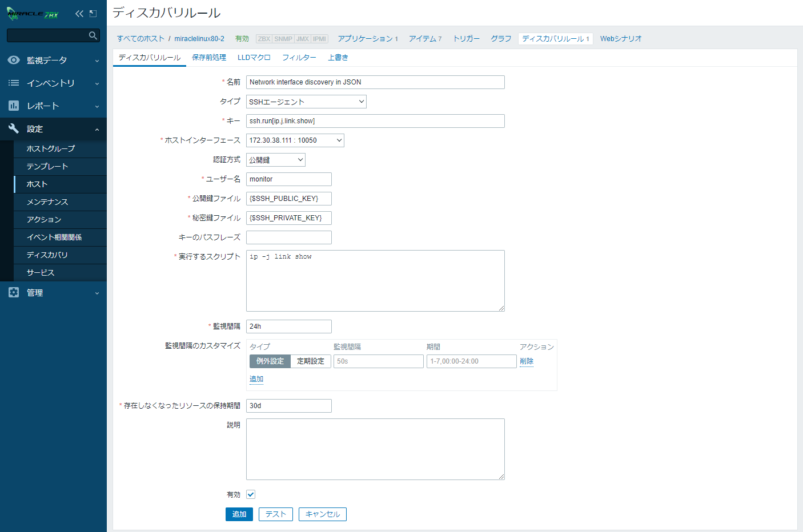Image resolution: width=803 pixels, height=532 pixels.
Task: Switch to the LLDマクロ tab
Action: [x=254, y=58]
